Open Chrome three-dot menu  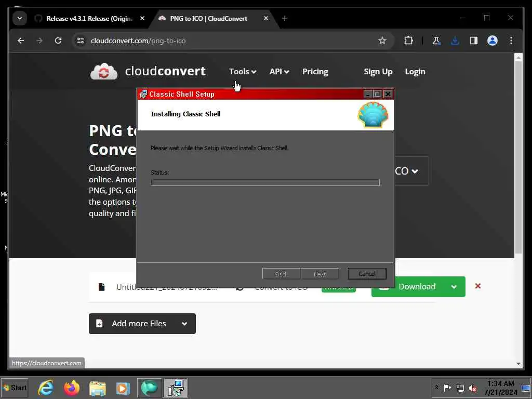(511, 41)
